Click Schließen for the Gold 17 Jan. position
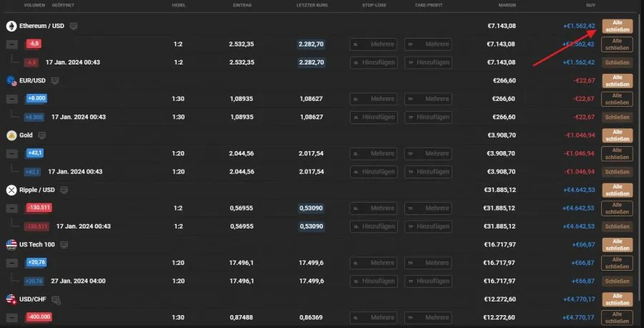Image resolution: width=644 pixels, height=328 pixels. tap(618, 172)
